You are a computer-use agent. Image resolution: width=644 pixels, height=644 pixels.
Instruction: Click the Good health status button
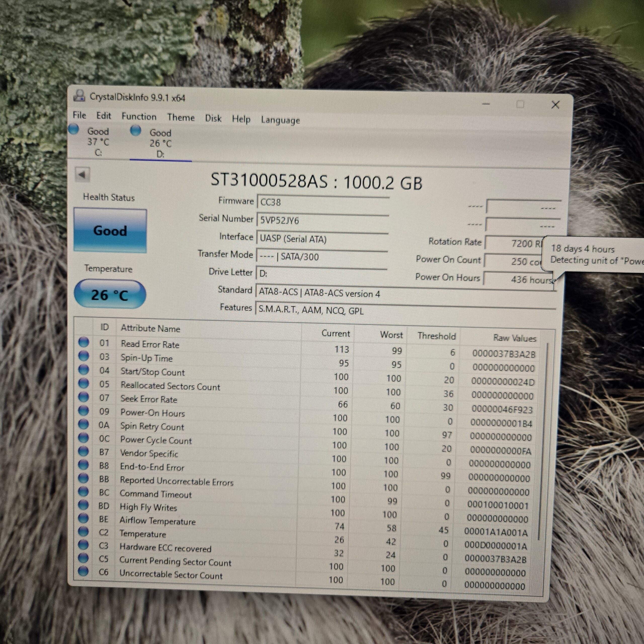coord(110,230)
